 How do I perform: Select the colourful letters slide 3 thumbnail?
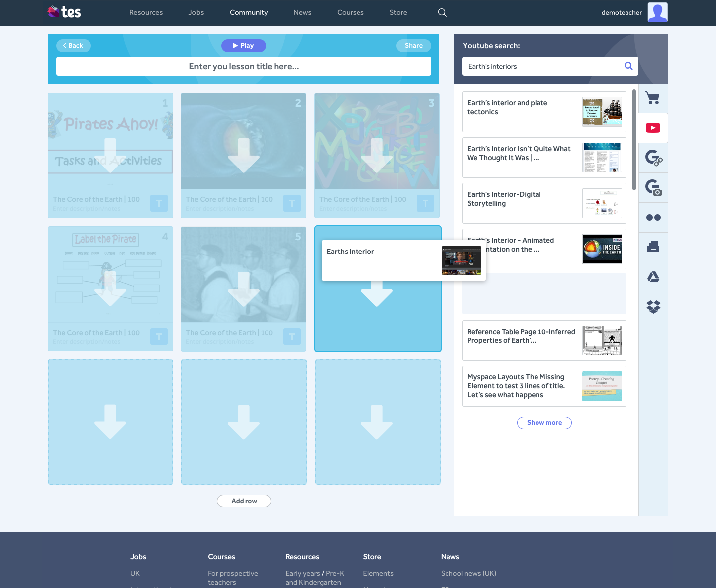[377, 141]
